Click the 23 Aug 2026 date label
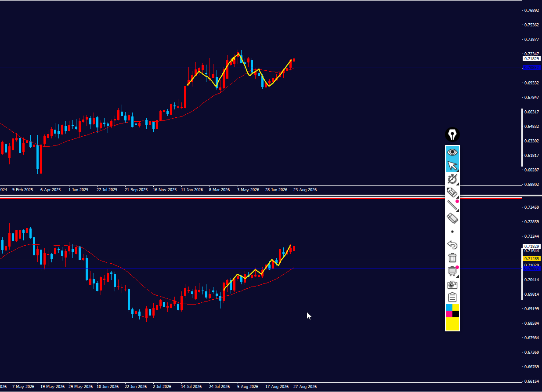542x392 pixels. pos(305,190)
